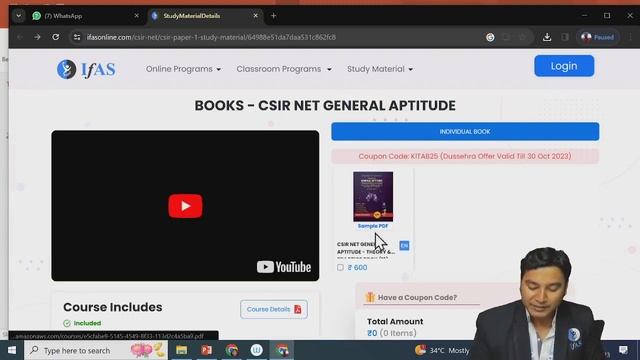Screen dimensions: 640x360
Task: Reload the page in Chrome
Action: point(56,37)
